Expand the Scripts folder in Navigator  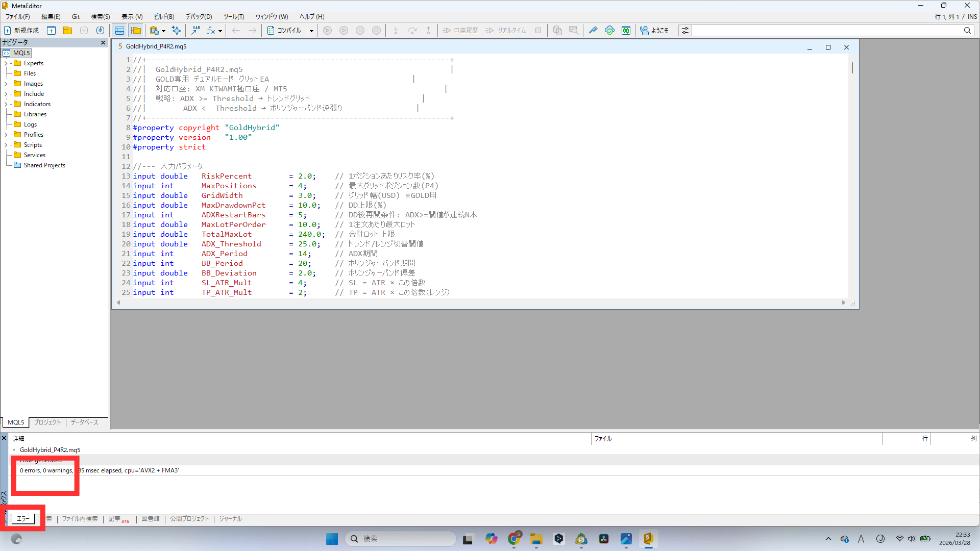7,144
